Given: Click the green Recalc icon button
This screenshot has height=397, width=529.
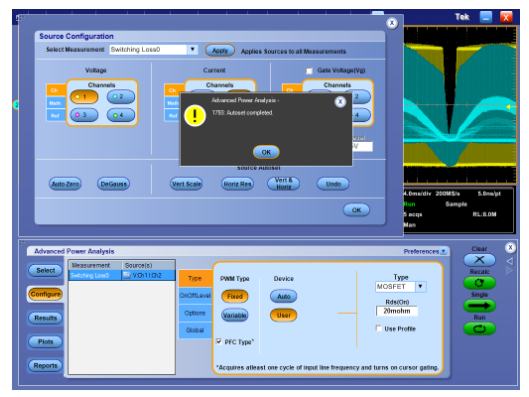Looking at the screenshot, I should pyautogui.click(x=479, y=283).
